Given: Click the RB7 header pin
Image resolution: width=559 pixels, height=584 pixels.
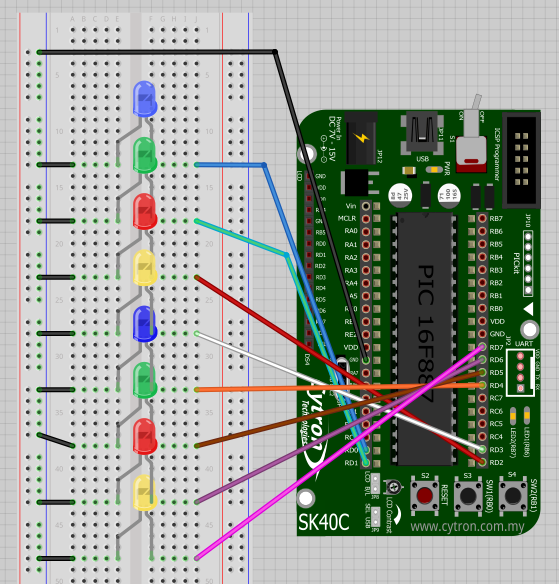Looking at the screenshot, I should click(x=482, y=218).
